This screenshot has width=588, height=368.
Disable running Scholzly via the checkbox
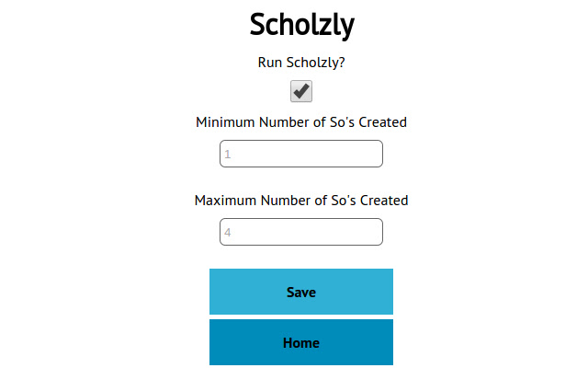point(301,91)
